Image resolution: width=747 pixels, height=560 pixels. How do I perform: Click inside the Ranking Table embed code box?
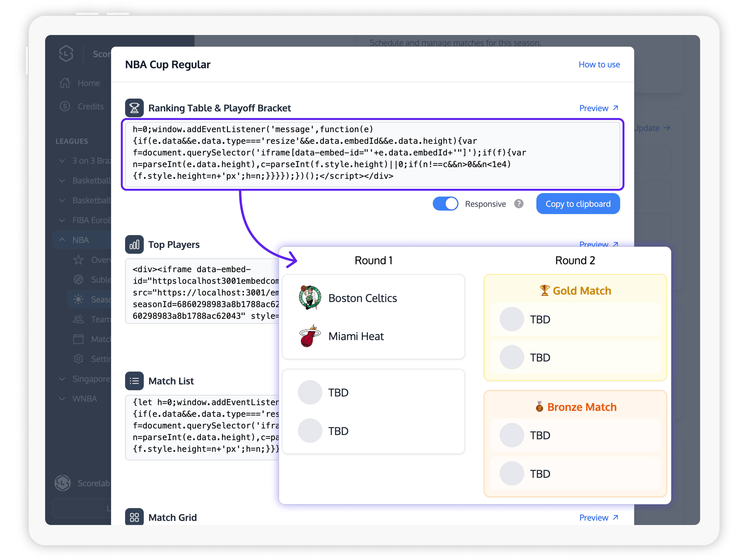pyautogui.click(x=373, y=155)
